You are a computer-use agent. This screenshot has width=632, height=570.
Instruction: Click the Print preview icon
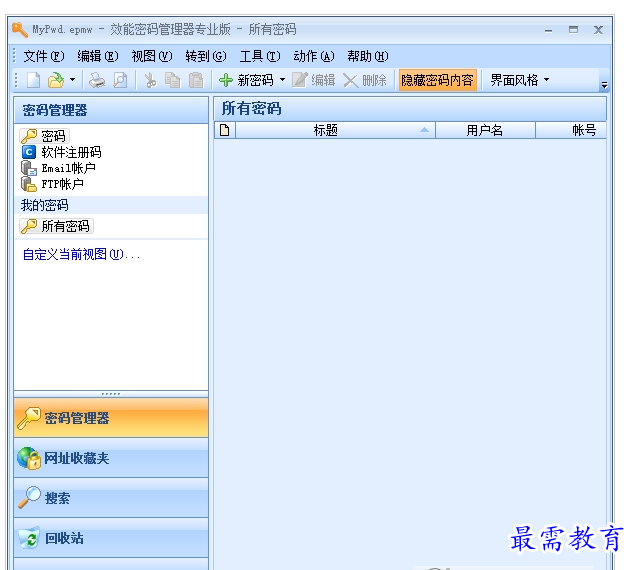(120, 80)
